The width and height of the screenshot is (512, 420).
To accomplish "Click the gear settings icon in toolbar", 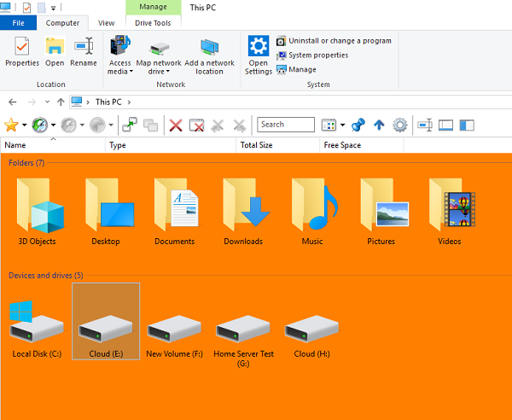I will (399, 125).
